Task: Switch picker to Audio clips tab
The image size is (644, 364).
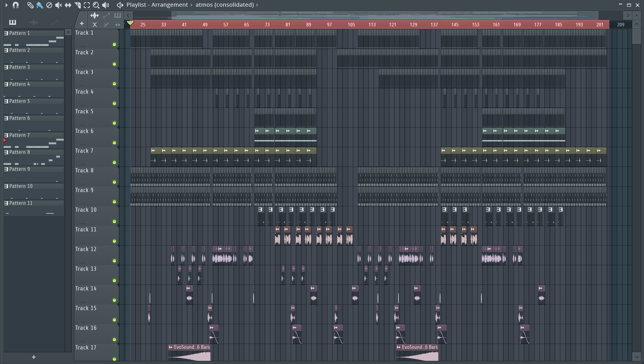Action: [x=34, y=23]
